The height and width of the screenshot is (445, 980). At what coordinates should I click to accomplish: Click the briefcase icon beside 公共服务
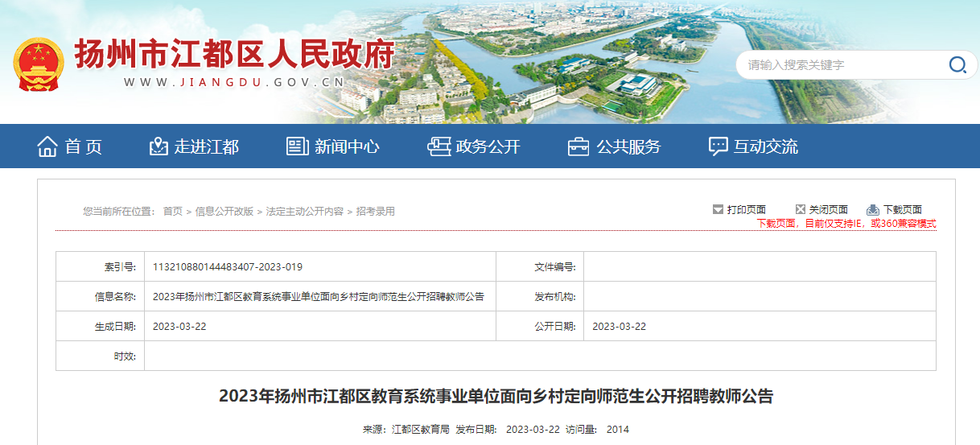(579, 146)
